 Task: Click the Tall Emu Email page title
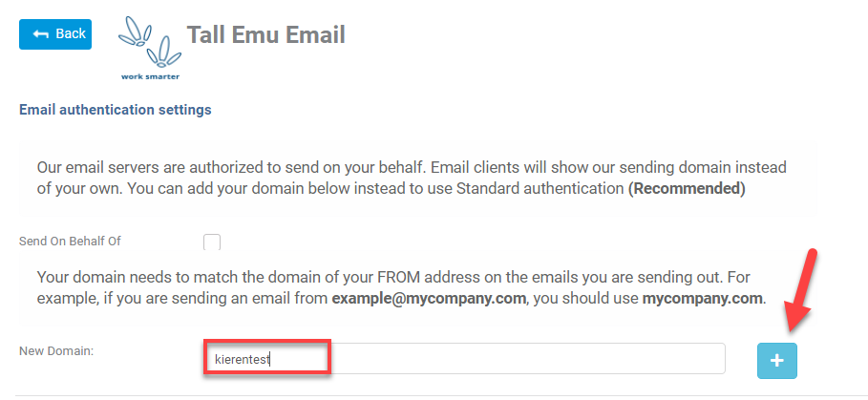pyautogui.click(x=266, y=34)
